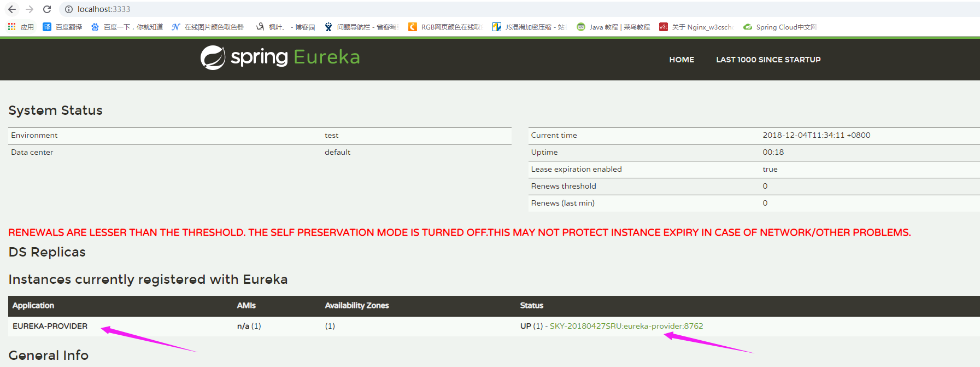
Task: View site information icon in address bar
Action: point(69,9)
